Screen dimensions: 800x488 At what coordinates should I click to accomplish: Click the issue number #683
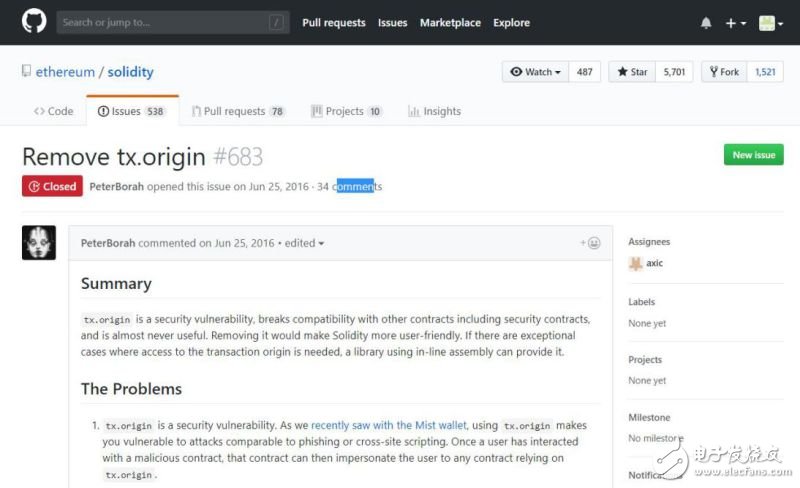coord(238,157)
